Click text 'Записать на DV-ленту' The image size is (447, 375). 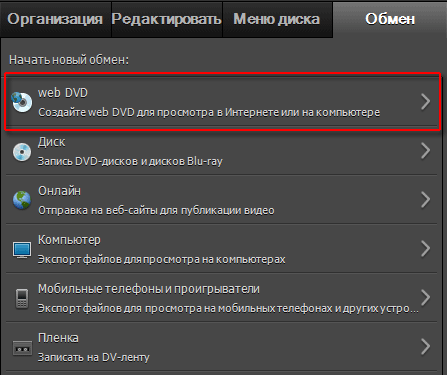[94, 357]
